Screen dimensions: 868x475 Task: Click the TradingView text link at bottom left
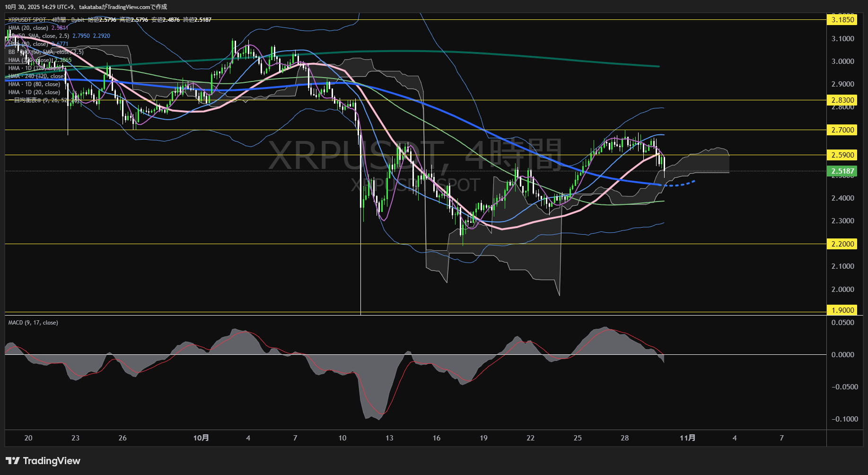click(x=53, y=460)
